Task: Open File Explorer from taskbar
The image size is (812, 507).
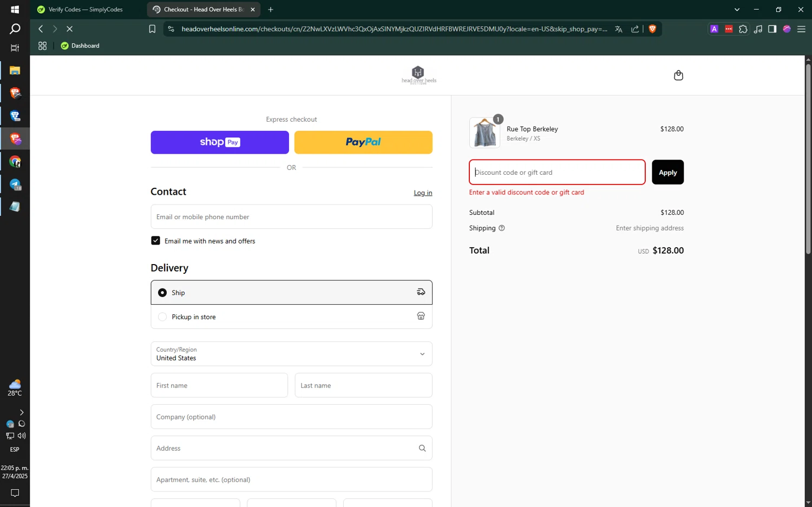Action: (15, 70)
